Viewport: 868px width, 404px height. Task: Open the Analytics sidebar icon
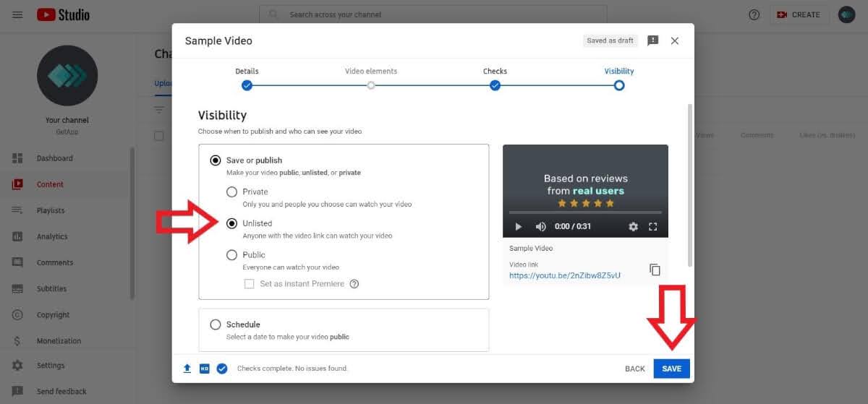(x=17, y=236)
